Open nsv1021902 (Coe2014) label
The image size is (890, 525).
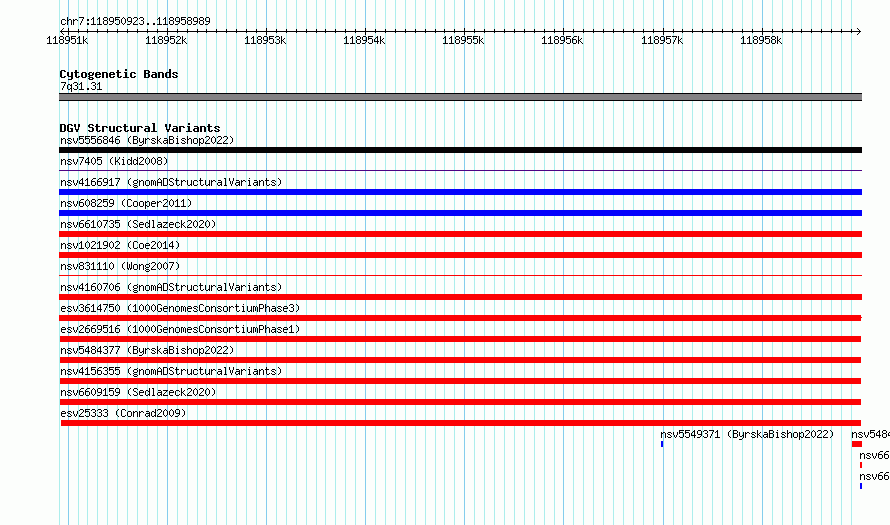click(x=120, y=245)
